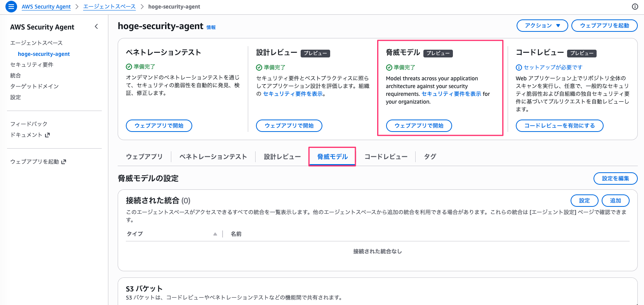The height and width of the screenshot is (305, 644).
Task: Click the 脅威モデルの設定 heading
Action: pyautogui.click(x=148, y=178)
